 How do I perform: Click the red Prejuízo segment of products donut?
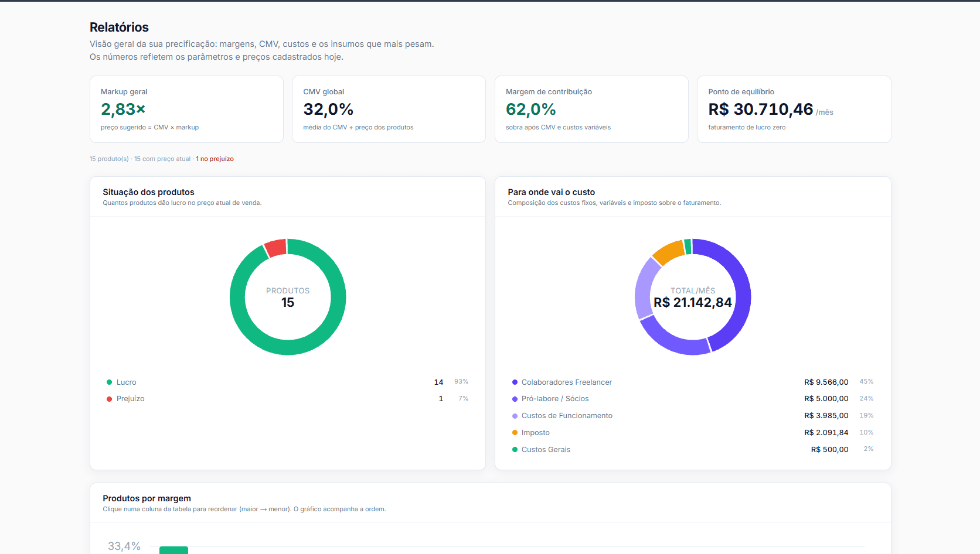coord(275,248)
